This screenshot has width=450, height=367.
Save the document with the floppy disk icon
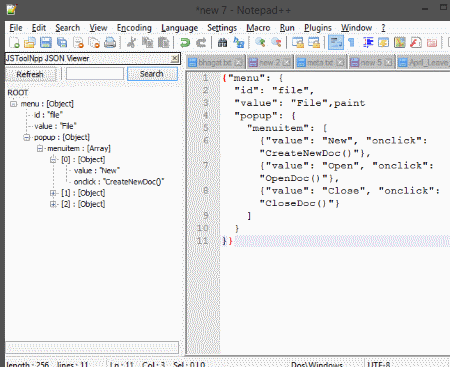[46, 43]
